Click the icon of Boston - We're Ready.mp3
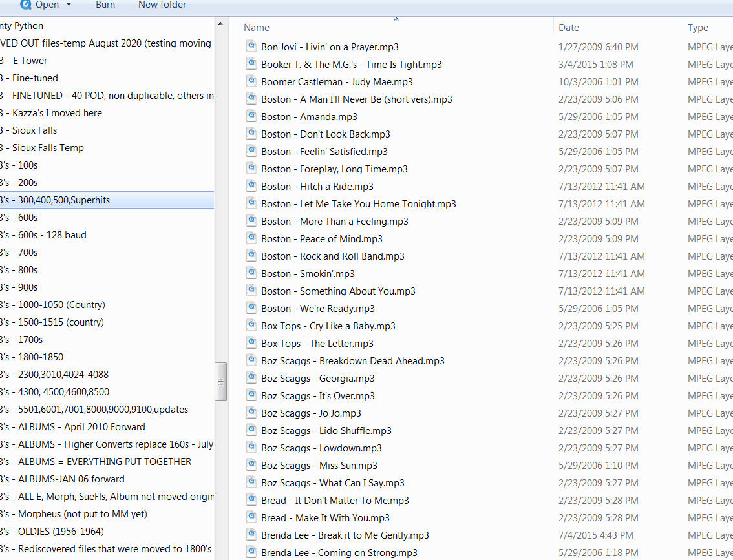Screen dimensions: 733x560 click(x=251, y=308)
